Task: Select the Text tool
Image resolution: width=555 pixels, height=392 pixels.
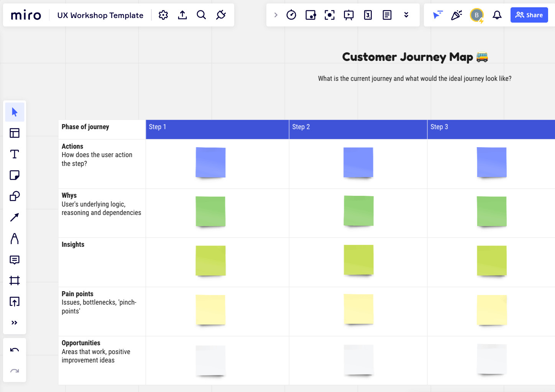Action: pyautogui.click(x=15, y=154)
